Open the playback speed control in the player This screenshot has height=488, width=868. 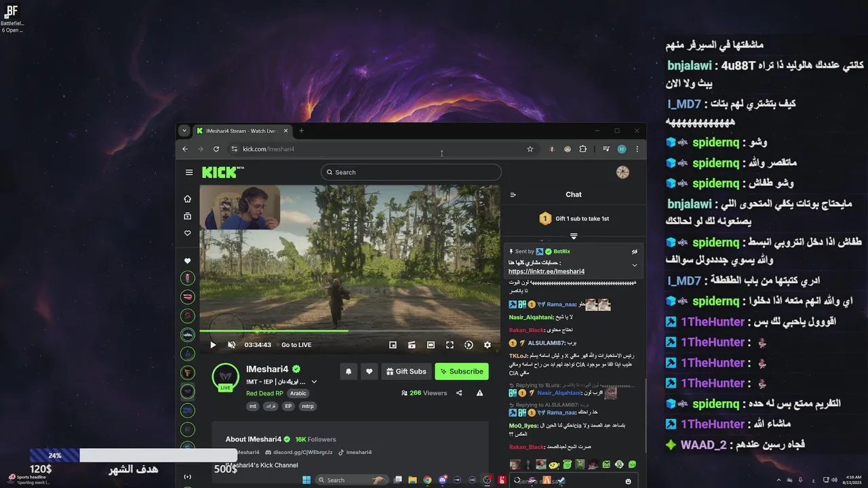[469, 345]
